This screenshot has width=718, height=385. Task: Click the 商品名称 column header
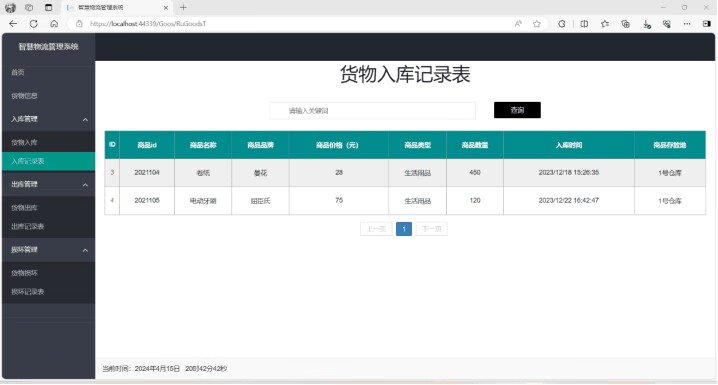(x=203, y=145)
